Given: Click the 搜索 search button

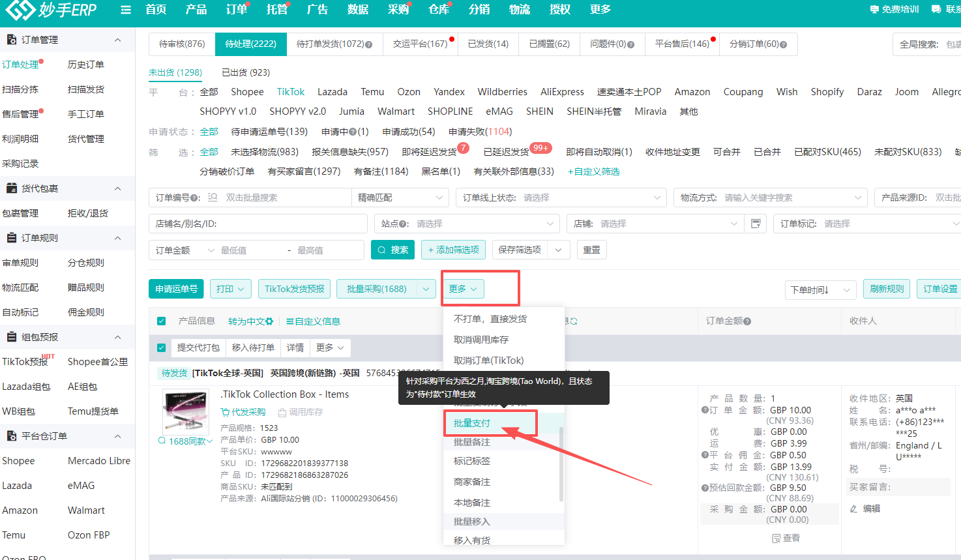Looking at the screenshot, I should point(392,250).
